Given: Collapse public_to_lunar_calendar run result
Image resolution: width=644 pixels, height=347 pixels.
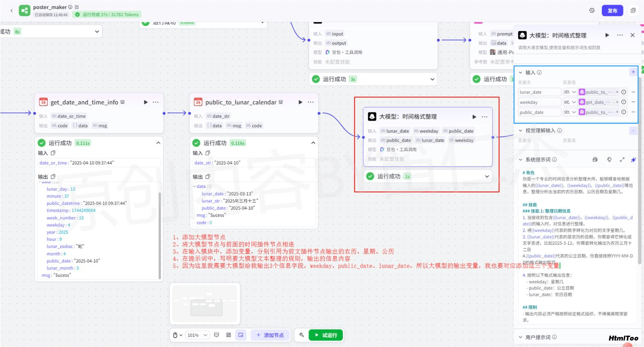Looking at the screenshot, I should click(313, 143).
